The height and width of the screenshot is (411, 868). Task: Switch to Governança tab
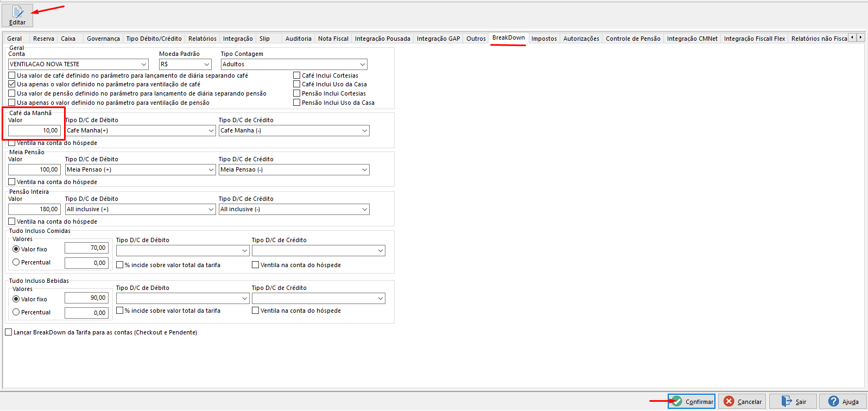pos(103,39)
